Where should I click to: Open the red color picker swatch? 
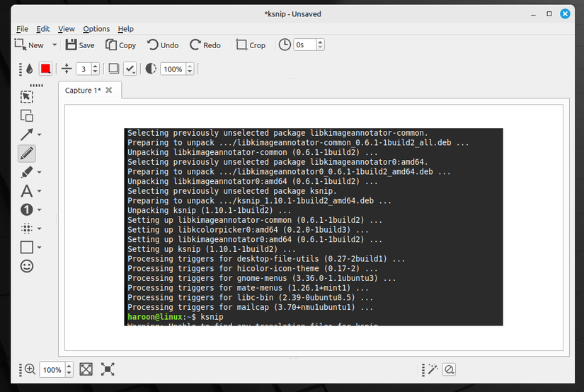(45, 69)
